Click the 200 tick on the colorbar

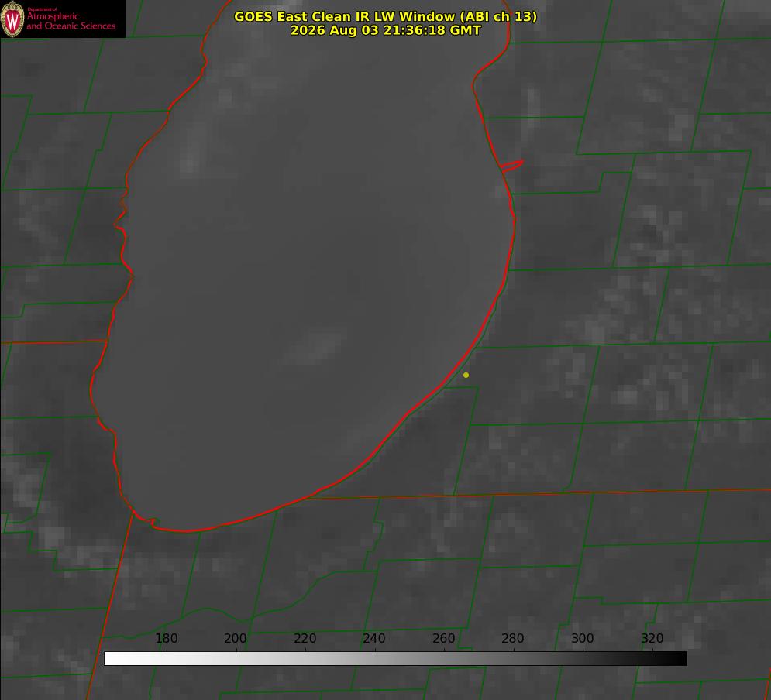point(236,638)
